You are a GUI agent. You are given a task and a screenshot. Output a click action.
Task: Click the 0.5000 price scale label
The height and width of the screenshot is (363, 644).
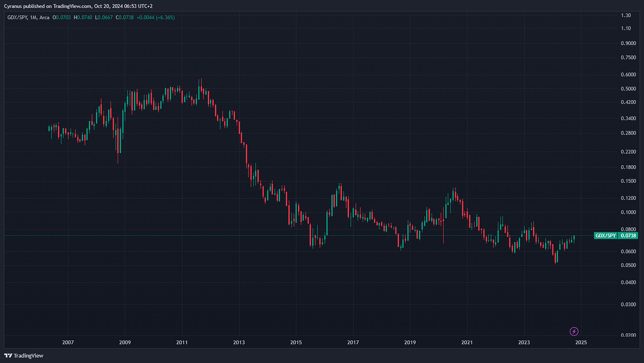[x=628, y=89]
